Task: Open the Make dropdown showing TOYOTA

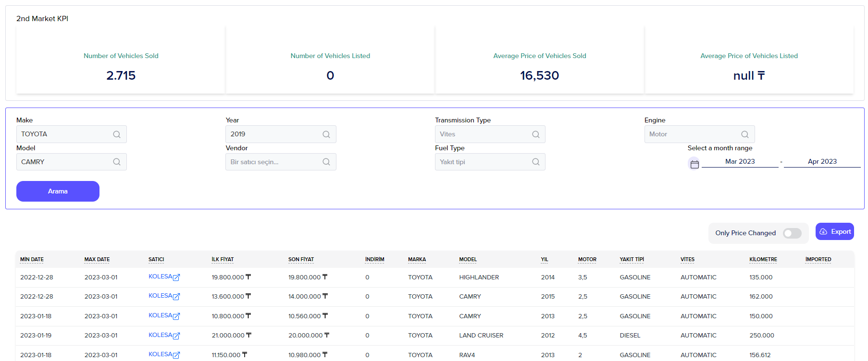Action: coord(72,134)
